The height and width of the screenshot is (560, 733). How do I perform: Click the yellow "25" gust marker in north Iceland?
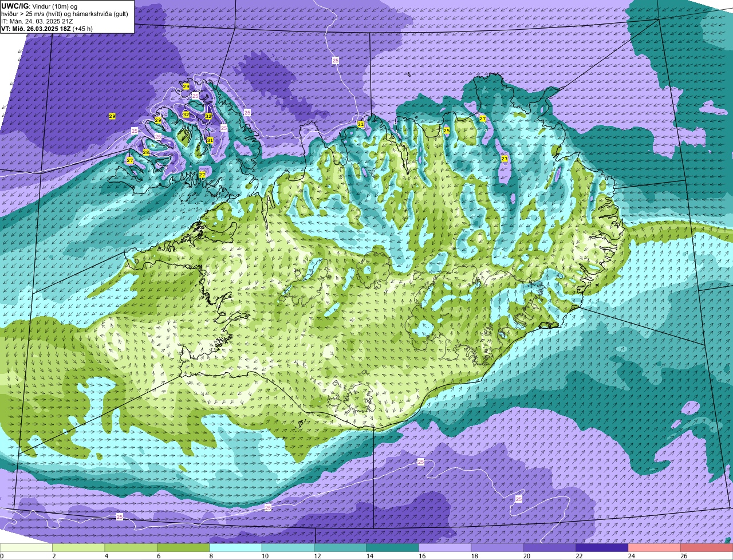tap(447, 131)
